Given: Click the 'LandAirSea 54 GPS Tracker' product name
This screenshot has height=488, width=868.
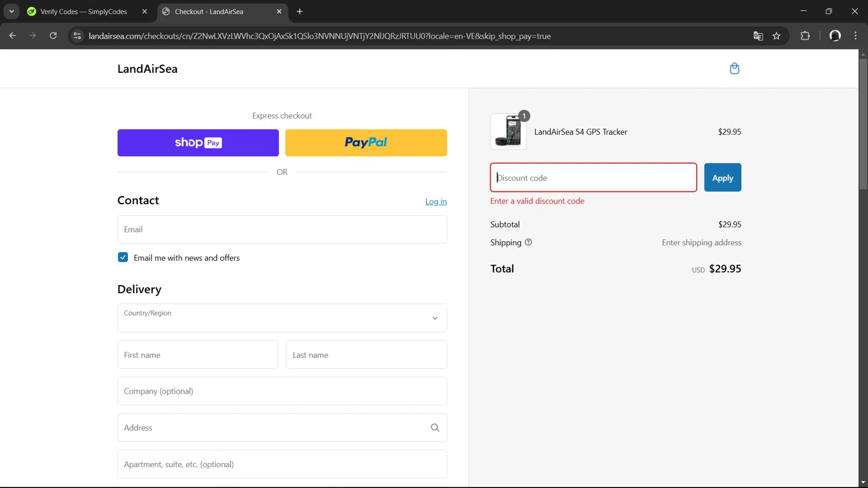Looking at the screenshot, I should point(580,132).
